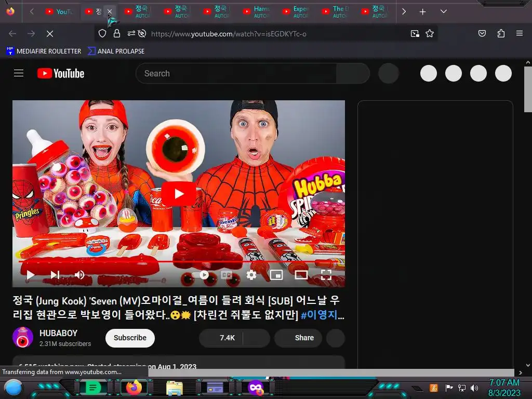Open File Explorer from taskbar

[175, 388]
